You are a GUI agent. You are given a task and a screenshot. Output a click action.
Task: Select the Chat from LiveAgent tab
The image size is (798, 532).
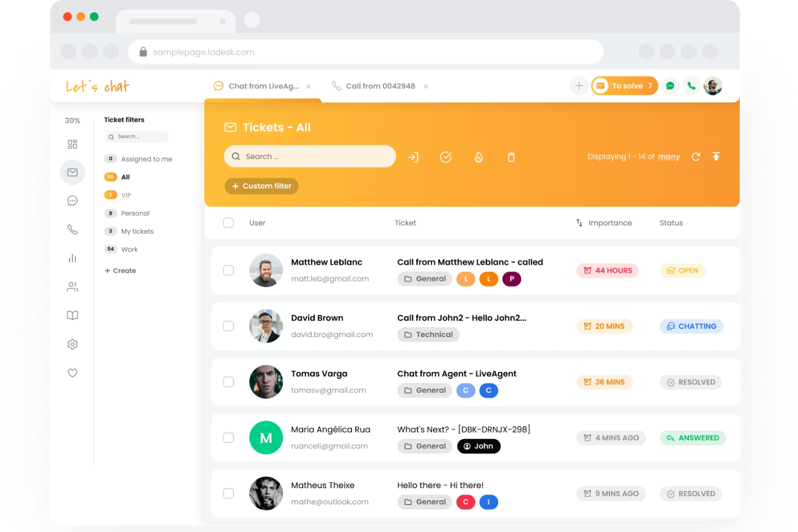coord(263,86)
